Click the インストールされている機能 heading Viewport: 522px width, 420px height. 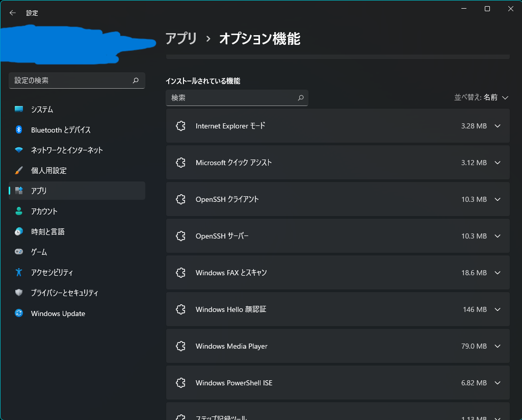click(203, 81)
